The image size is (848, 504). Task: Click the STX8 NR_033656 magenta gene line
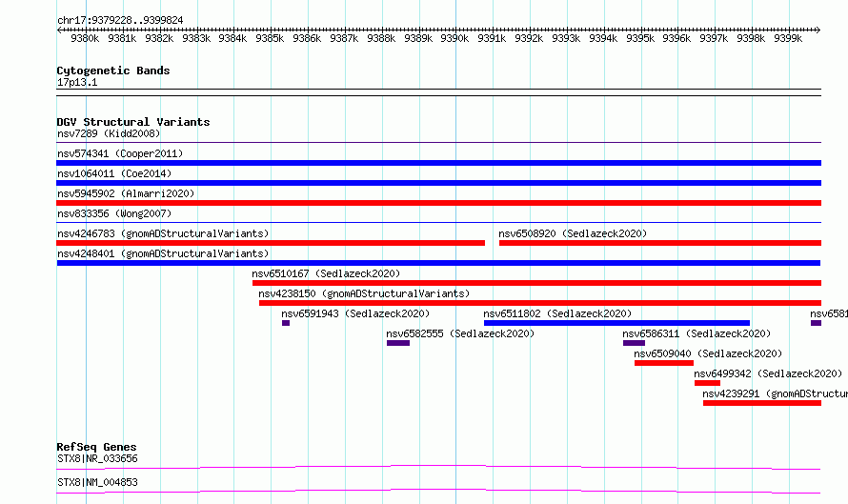(x=438, y=467)
